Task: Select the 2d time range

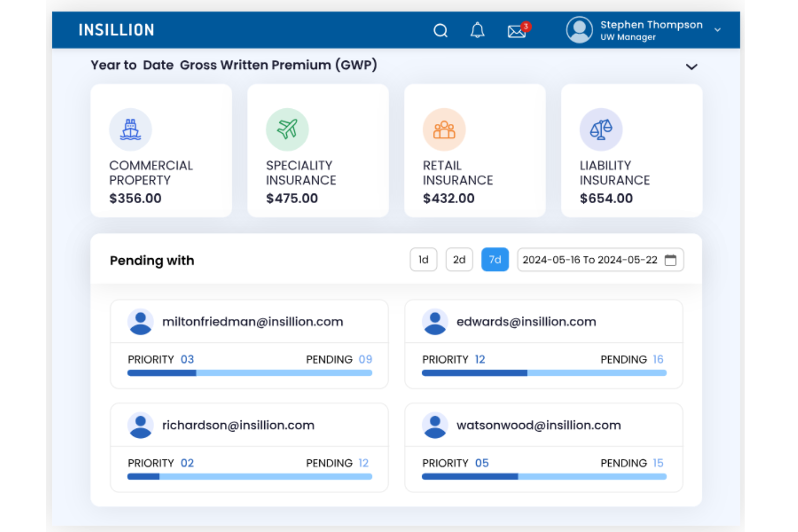Action: pyautogui.click(x=459, y=260)
